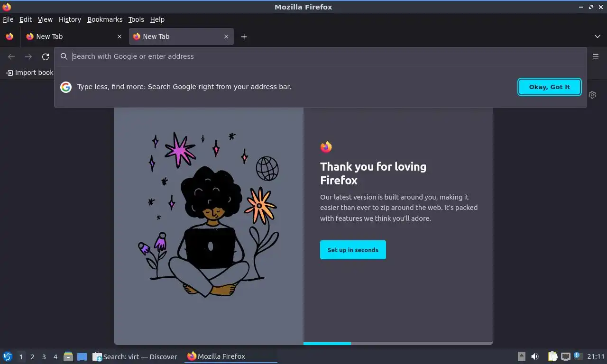Open the Edit menu
The width and height of the screenshot is (607, 364).
26,19
